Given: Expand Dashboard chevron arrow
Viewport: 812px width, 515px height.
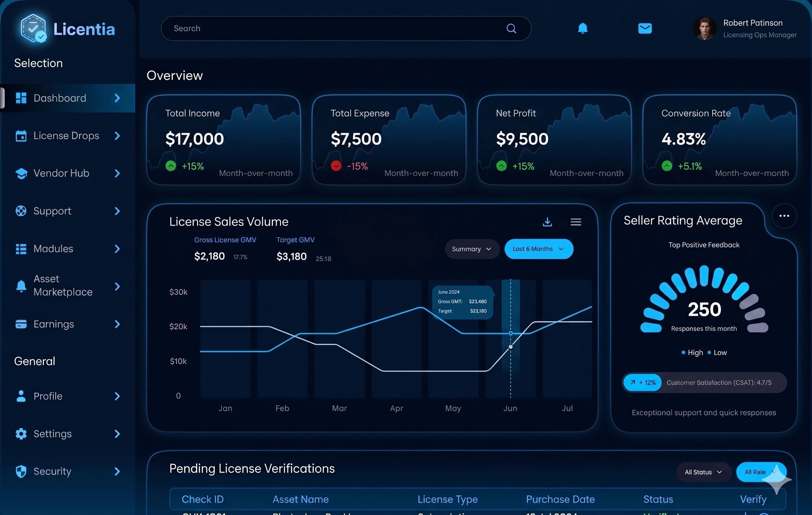Looking at the screenshot, I should 117,98.
